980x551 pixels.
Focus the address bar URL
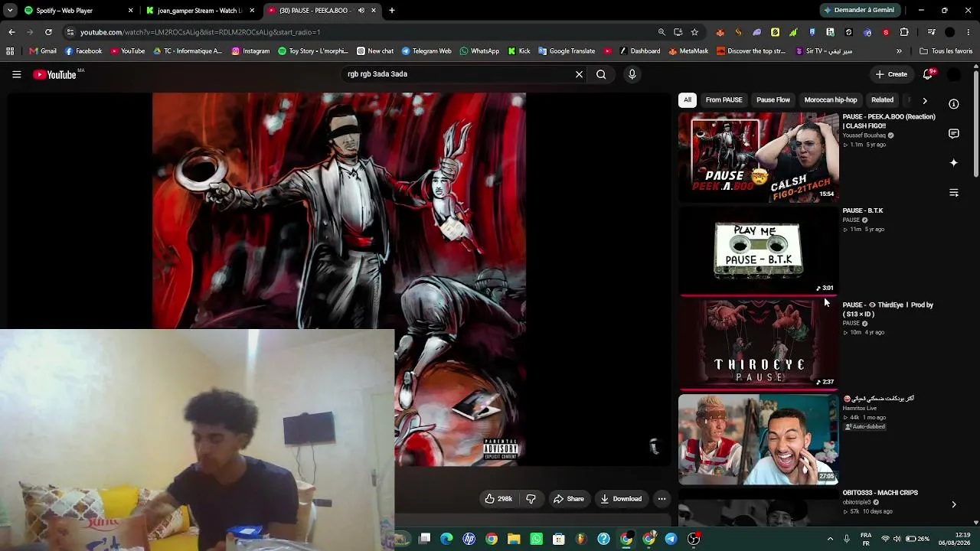pos(201,32)
